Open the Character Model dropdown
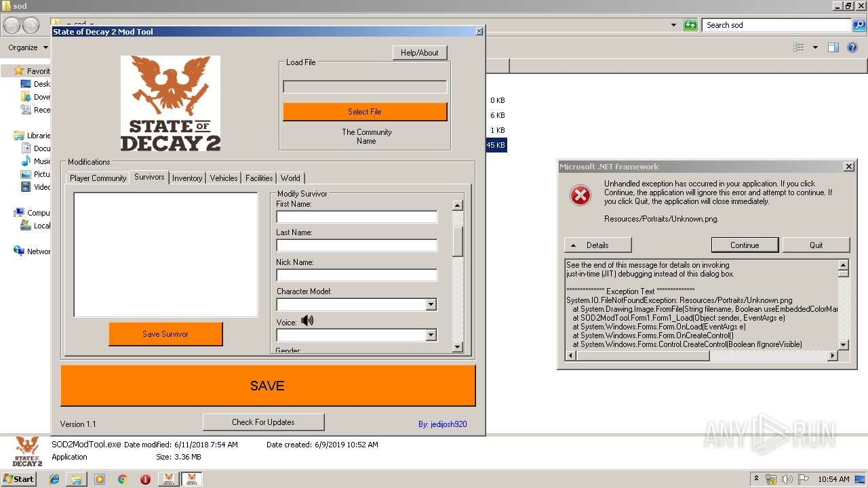The width and height of the screenshot is (868, 488). point(431,305)
